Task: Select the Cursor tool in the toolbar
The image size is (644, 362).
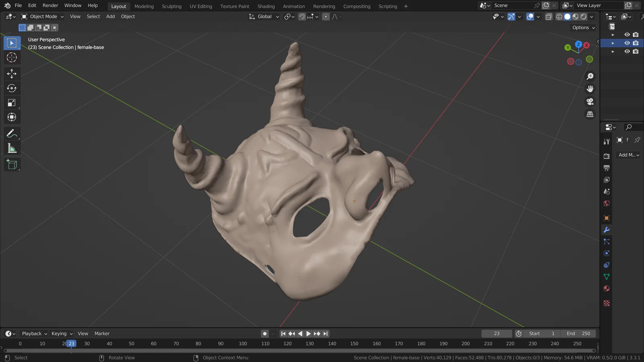Action: pos(12,58)
